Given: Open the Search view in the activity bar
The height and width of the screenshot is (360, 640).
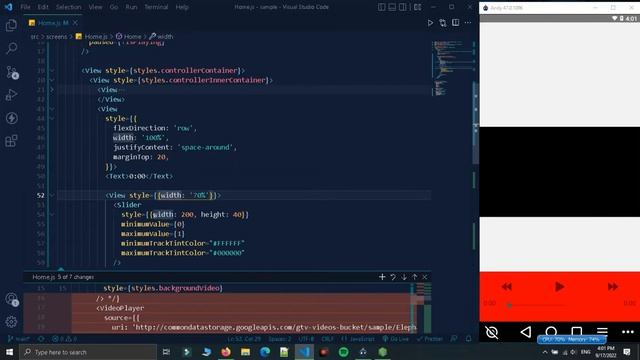Looking at the screenshot, I should click(11, 49).
